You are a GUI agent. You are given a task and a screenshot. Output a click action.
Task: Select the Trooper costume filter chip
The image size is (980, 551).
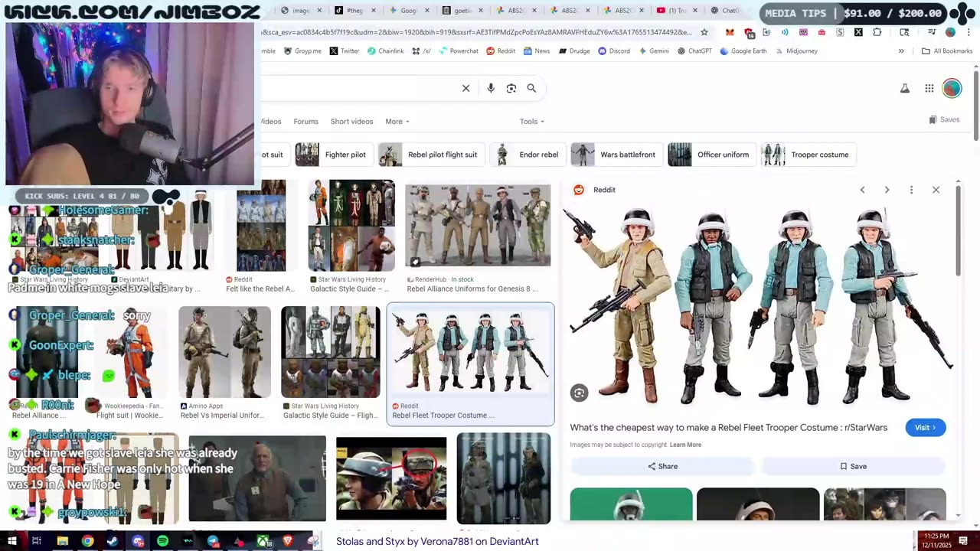click(x=808, y=155)
